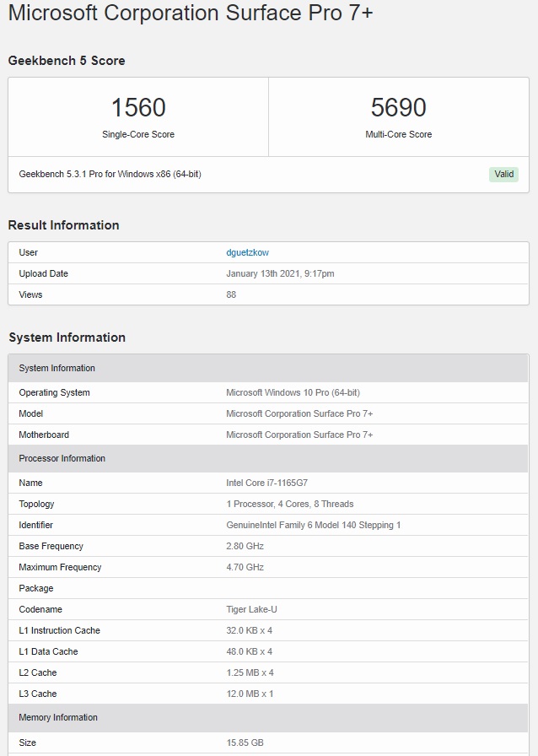
Task: Click the Memory Information table header
Action: [x=268, y=718]
